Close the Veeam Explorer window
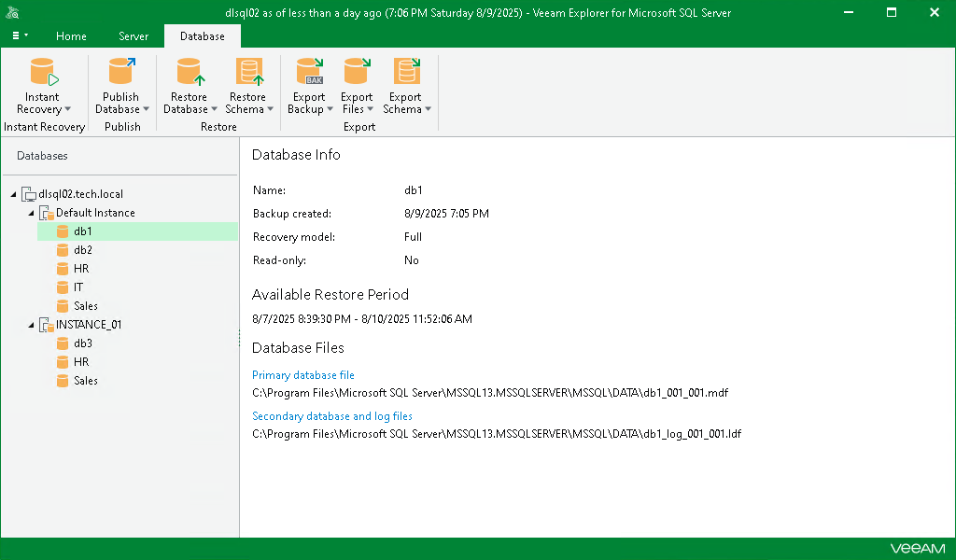Screen dimensions: 956x560 pos(934,12)
